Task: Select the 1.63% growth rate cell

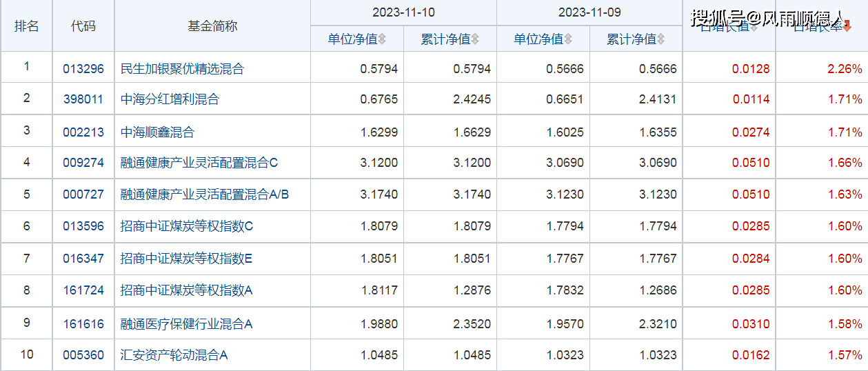Action: 845,194
